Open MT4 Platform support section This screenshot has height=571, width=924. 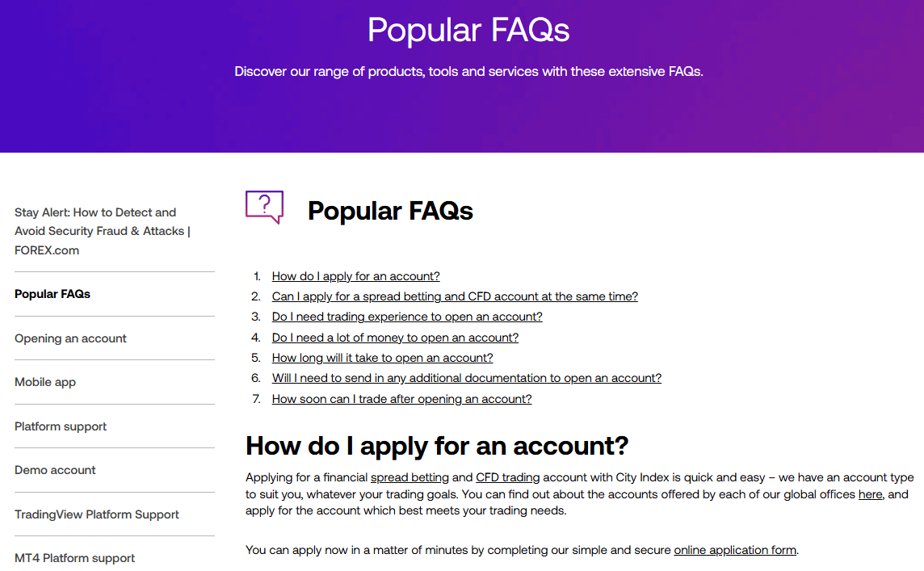74,558
